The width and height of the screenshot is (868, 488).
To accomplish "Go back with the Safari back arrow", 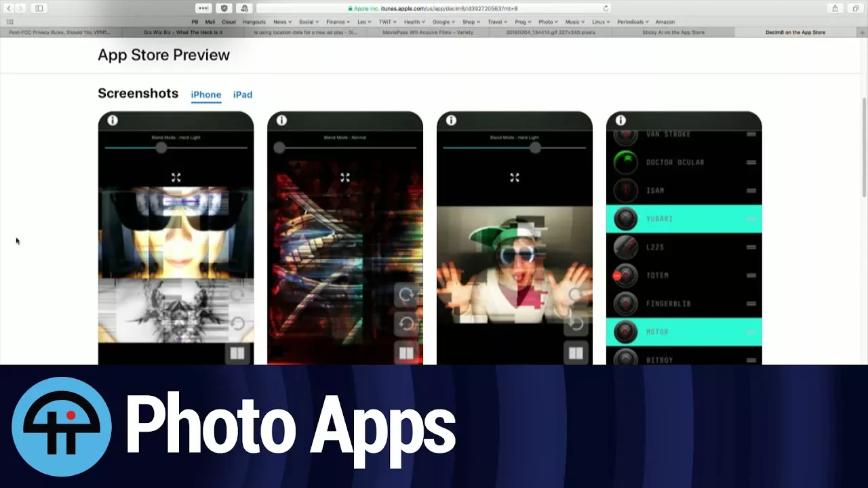I will [9, 8].
